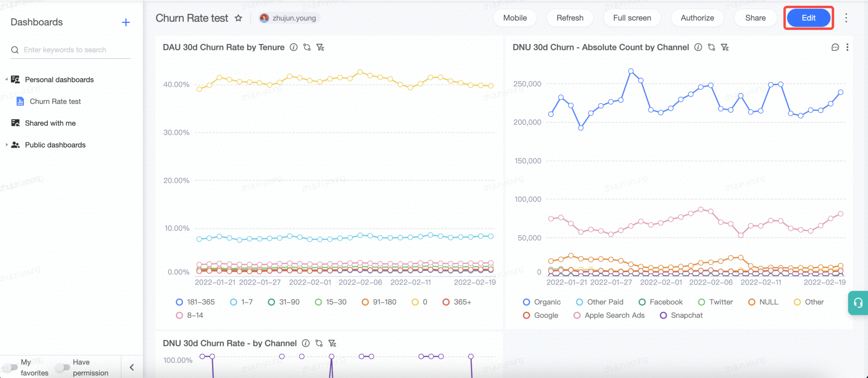Click the Public dashboards people icon

[15, 145]
